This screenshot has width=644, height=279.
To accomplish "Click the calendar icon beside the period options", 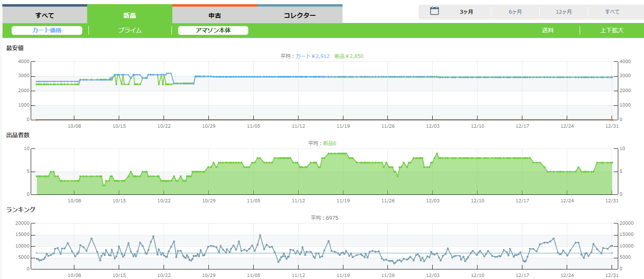I will pos(434,11).
